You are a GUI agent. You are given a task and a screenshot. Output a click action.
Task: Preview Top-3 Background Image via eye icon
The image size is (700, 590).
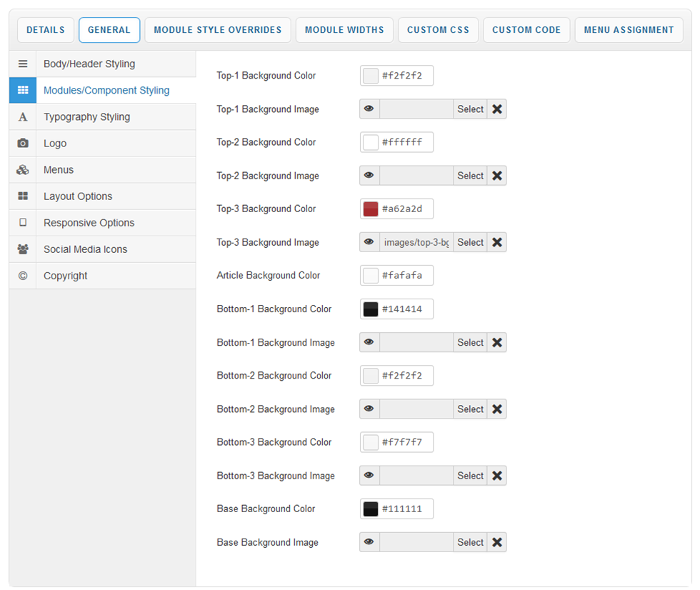pyautogui.click(x=369, y=242)
